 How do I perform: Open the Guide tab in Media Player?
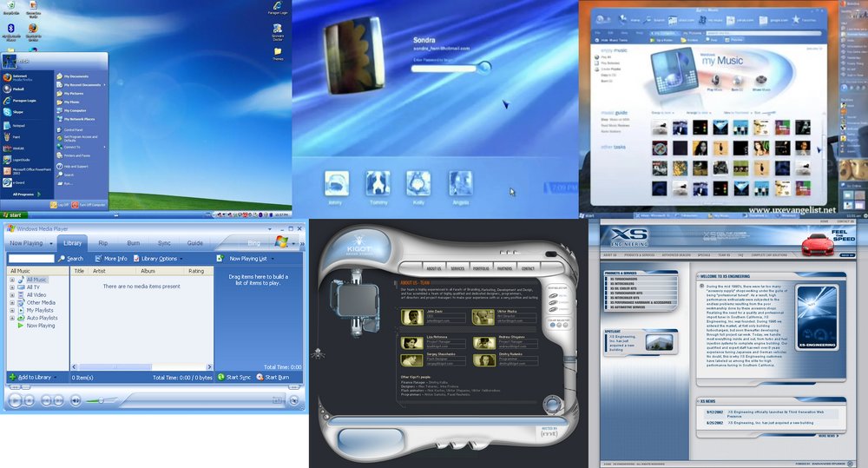click(x=194, y=243)
